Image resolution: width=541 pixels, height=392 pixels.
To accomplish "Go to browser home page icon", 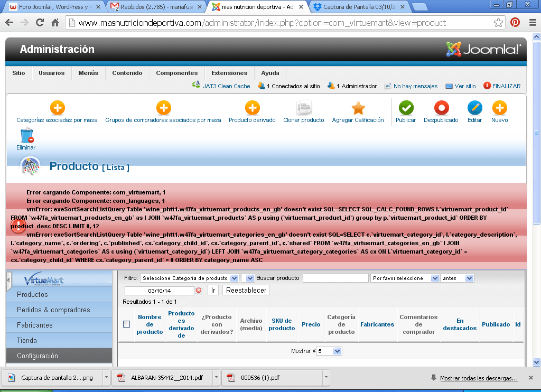I will [x=55, y=23].
